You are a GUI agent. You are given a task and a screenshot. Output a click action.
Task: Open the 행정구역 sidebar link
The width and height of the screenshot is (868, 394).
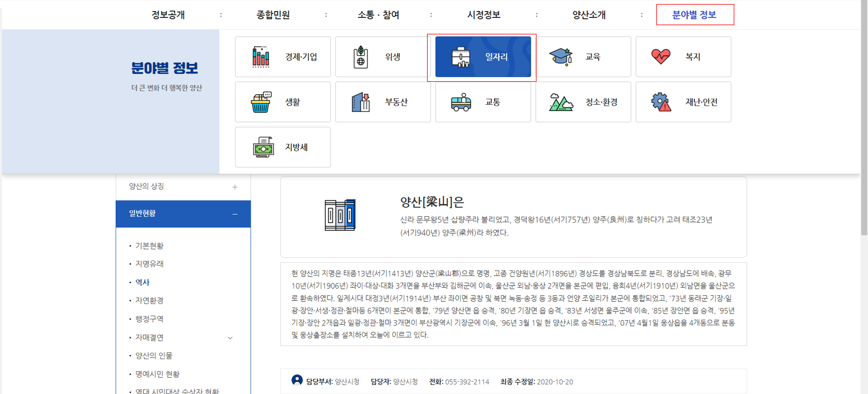pyautogui.click(x=149, y=319)
